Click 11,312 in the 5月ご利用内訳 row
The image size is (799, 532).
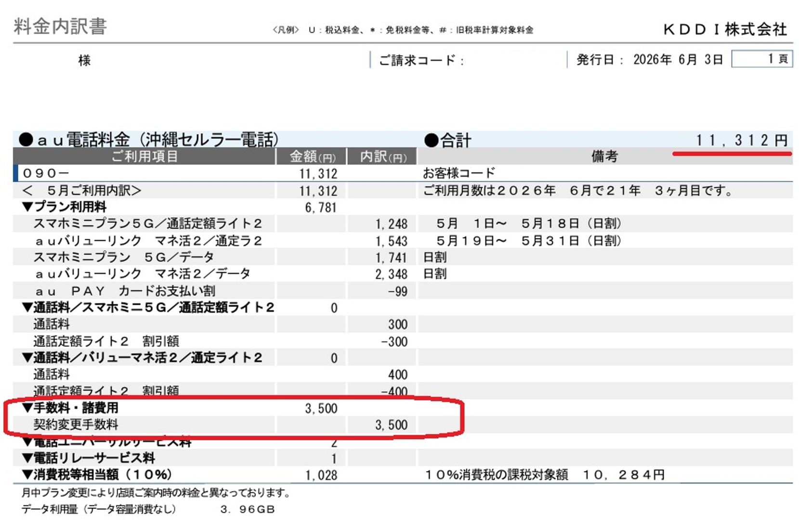[x=318, y=191]
